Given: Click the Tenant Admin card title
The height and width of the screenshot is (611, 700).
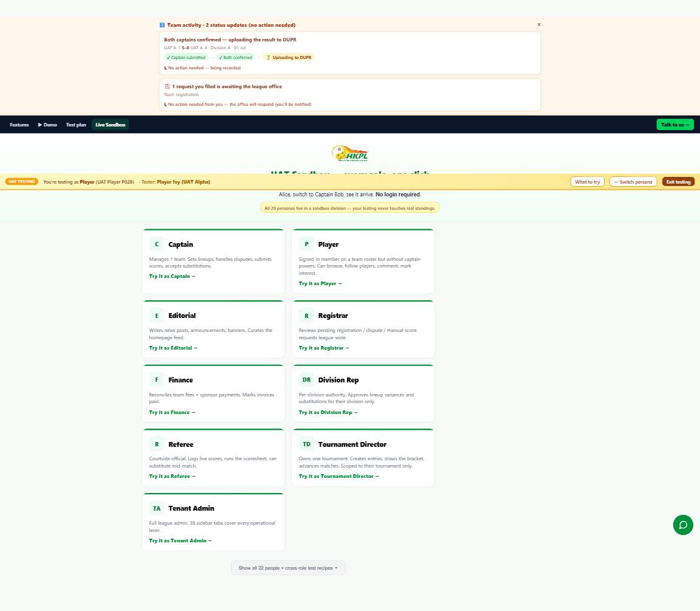Looking at the screenshot, I should 191,508.
